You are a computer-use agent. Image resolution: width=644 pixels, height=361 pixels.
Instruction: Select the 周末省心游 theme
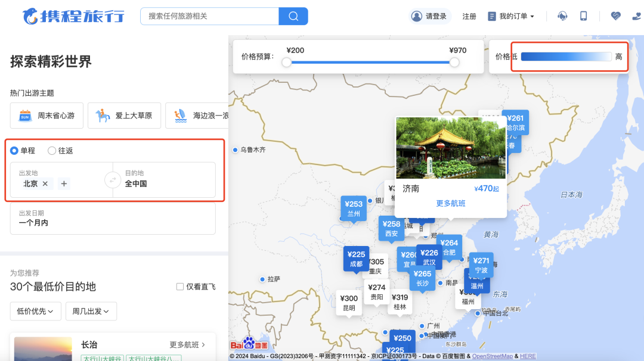[47, 116]
